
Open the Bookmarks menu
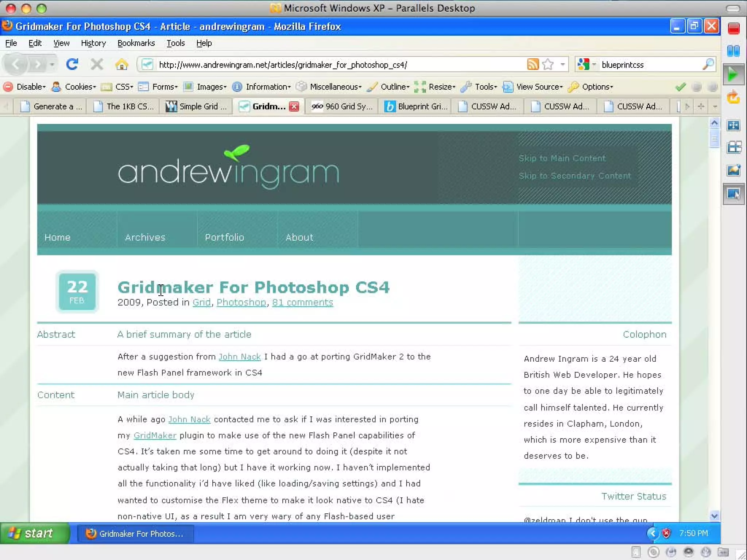[x=136, y=43]
